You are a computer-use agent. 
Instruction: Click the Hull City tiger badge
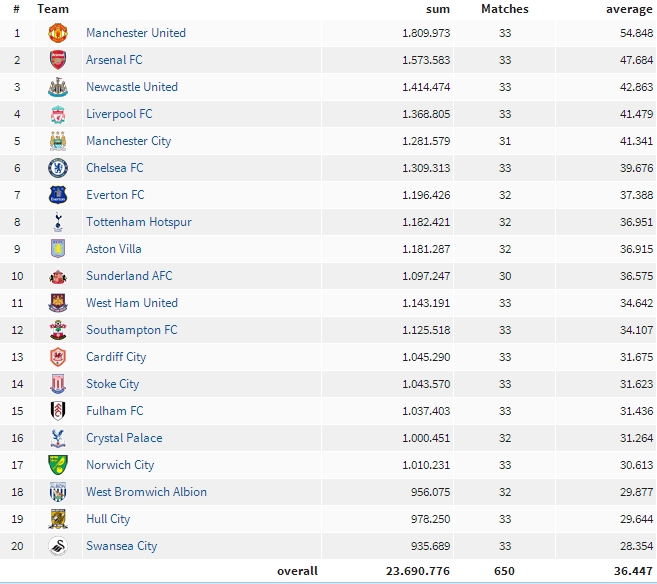pos(58,519)
